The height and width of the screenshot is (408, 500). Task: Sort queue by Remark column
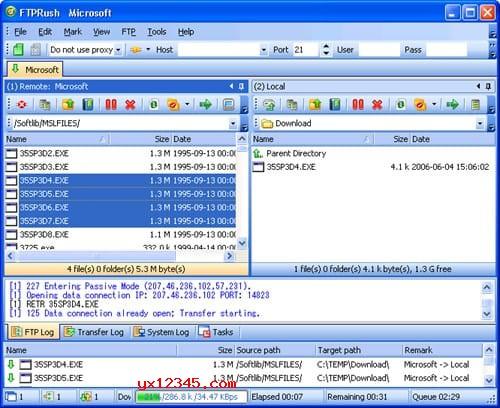[442, 350]
